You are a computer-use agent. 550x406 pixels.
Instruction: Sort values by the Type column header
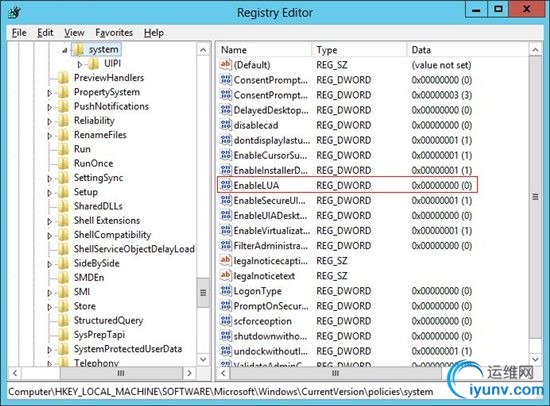pyautogui.click(x=359, y=50)
